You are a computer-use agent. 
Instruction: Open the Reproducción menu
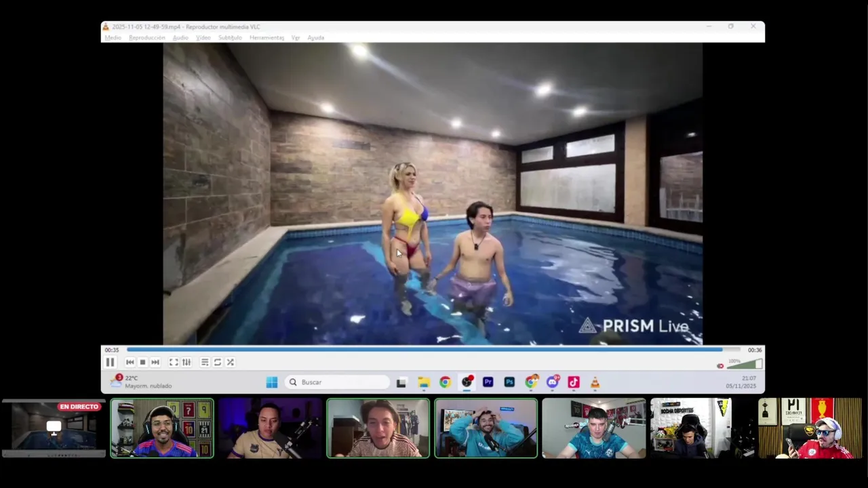147,37
